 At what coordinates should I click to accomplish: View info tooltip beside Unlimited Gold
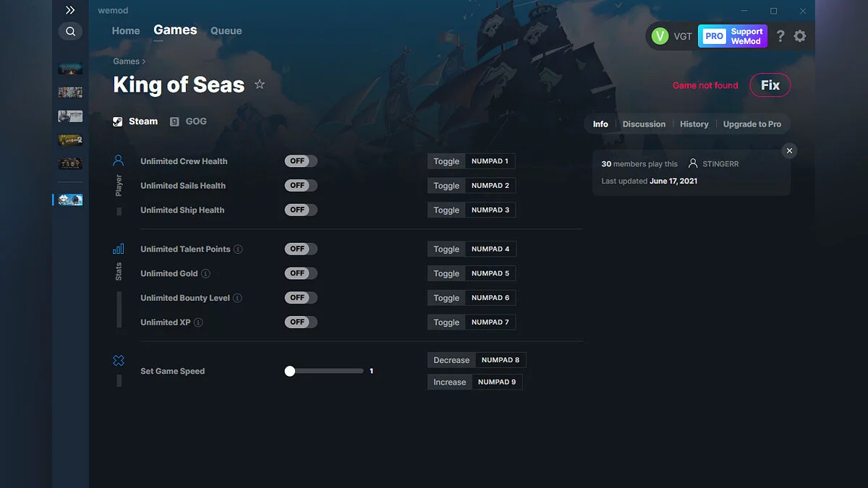(x=205, y=273)
